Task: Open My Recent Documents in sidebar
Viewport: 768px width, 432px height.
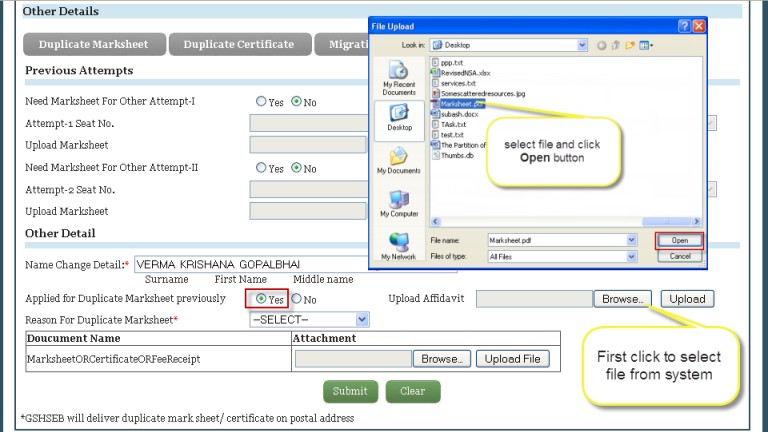Action: pos(399,76)
